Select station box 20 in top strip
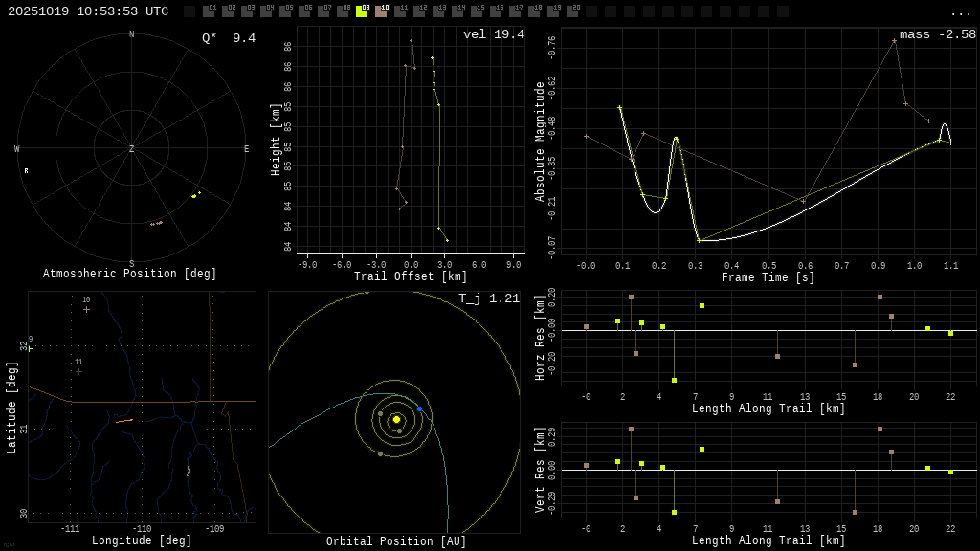Screen dimensions: 980x551 click(572, 11)
